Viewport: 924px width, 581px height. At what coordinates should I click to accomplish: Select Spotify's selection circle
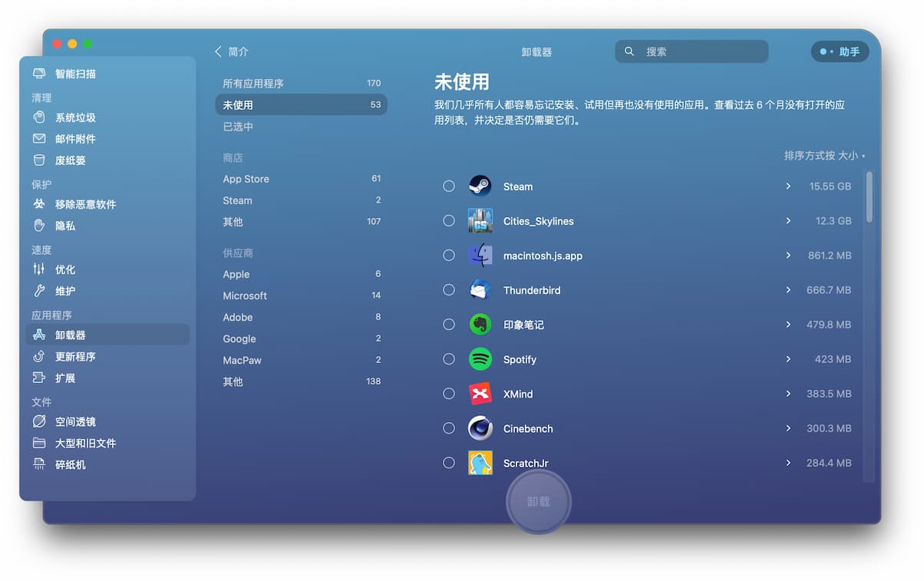(x=449, y=359)
